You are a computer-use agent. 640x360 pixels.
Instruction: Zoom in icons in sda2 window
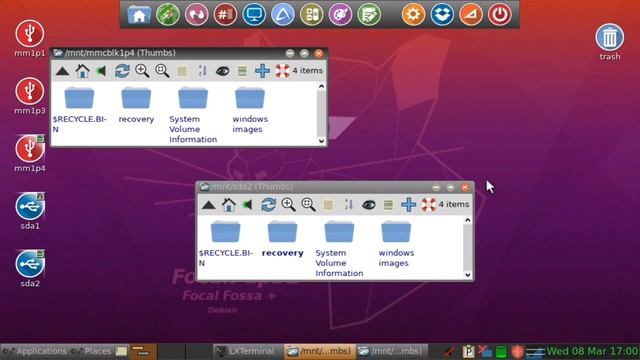(x=288, y=205)
